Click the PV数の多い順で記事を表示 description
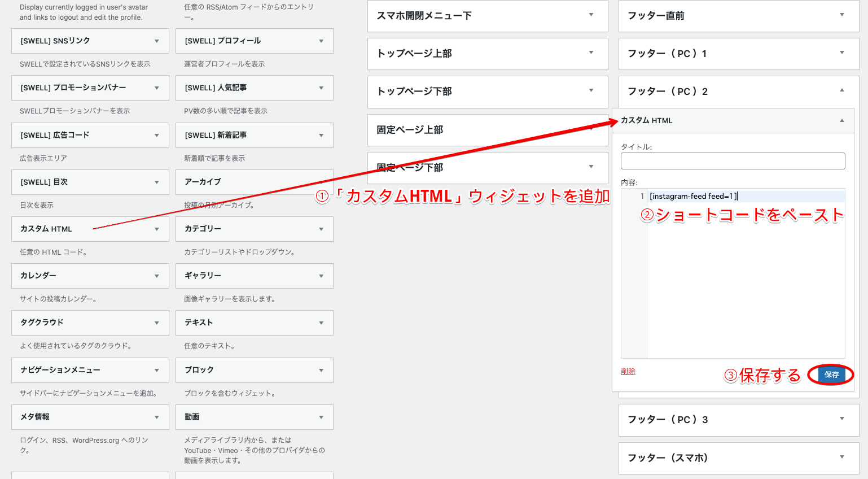 pyautogui.click(x=226, y=111)
